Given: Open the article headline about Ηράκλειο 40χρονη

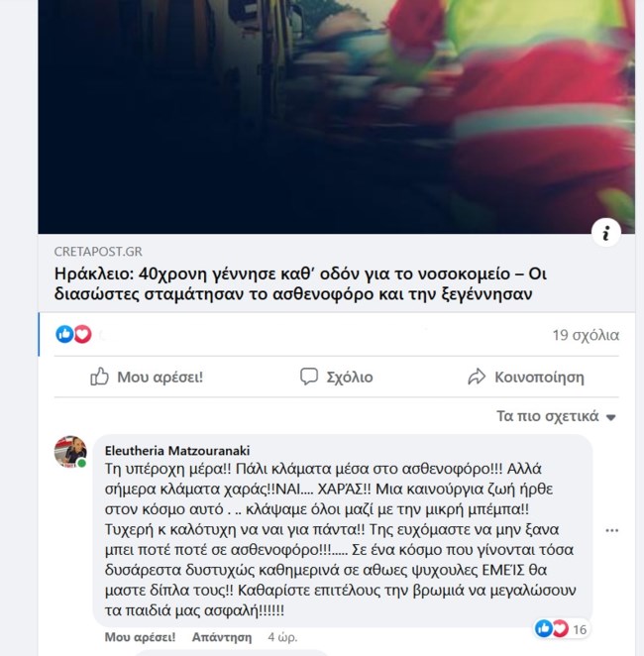Looking at the screenshot, I should tap(300, 283).
